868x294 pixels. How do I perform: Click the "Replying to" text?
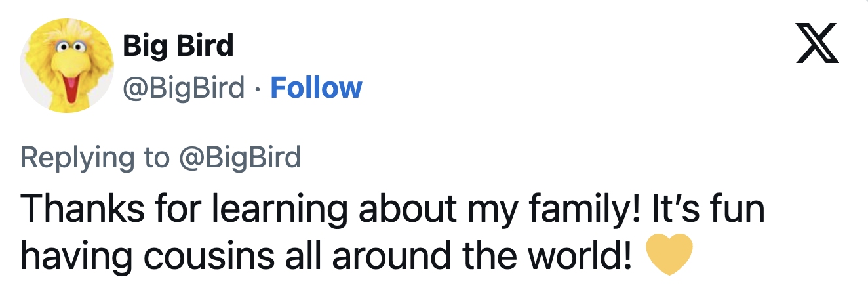[96, 157]
